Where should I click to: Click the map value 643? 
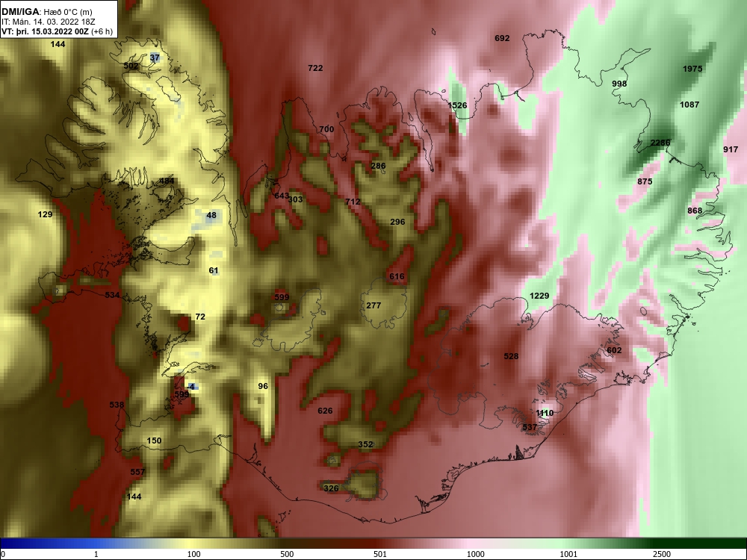coord(282,196)
